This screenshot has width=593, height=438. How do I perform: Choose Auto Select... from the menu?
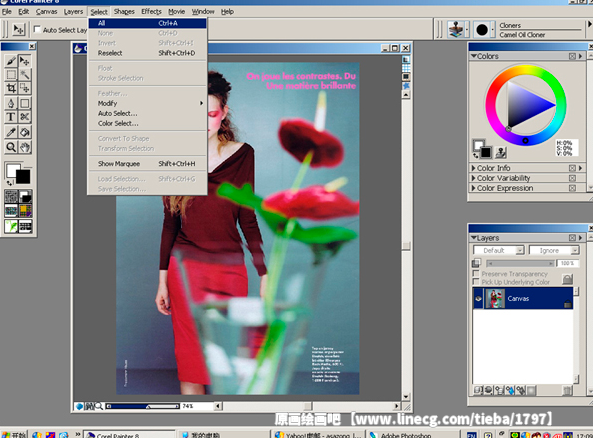[147, 113]
